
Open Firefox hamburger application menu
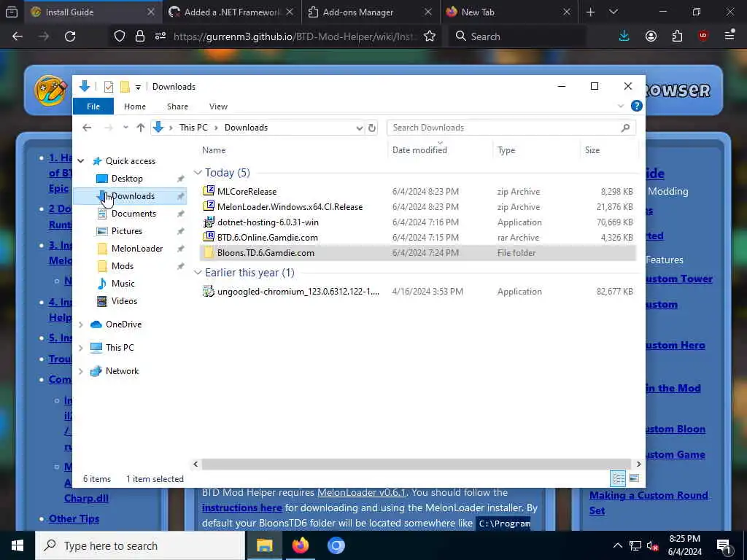coord(729,35)
